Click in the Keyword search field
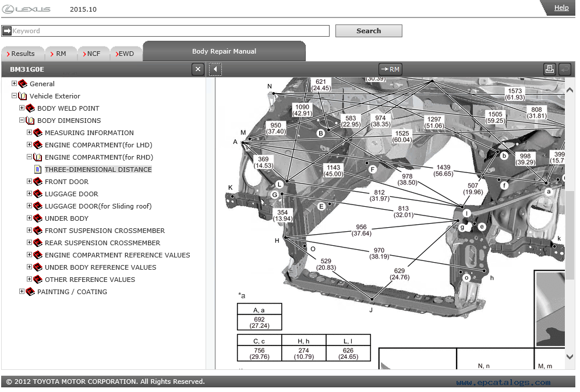 (170, 31)
